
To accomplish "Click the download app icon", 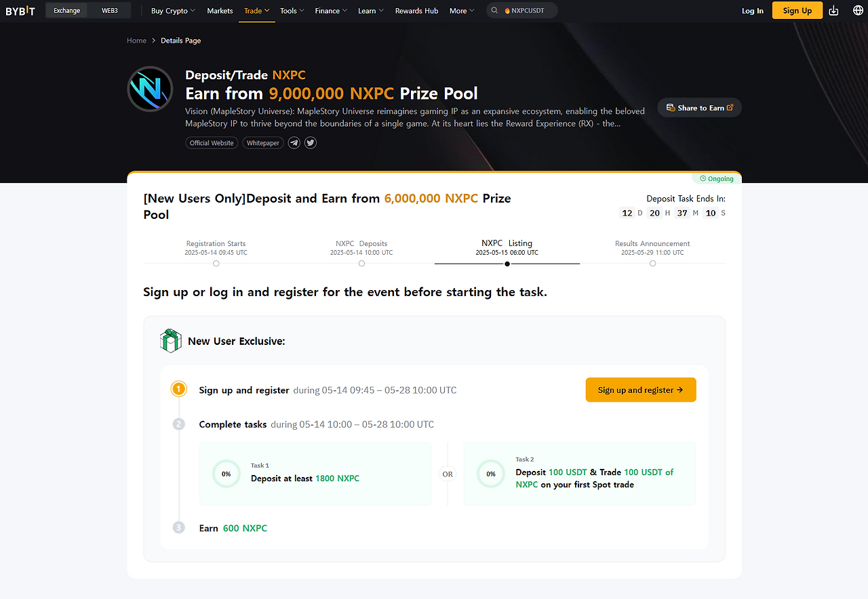I will [x=834, y=11].
